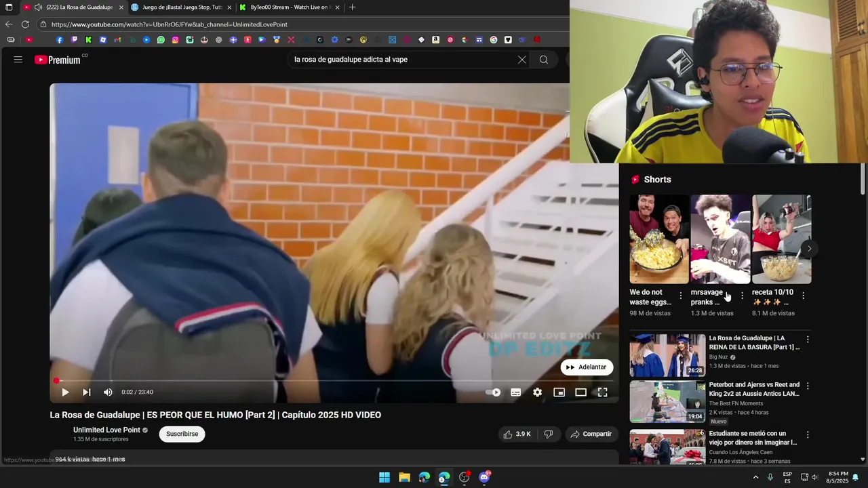The height and width of the screenshot is (488, 868).
Task: Click the Suscribirse button
Action: 182,434
